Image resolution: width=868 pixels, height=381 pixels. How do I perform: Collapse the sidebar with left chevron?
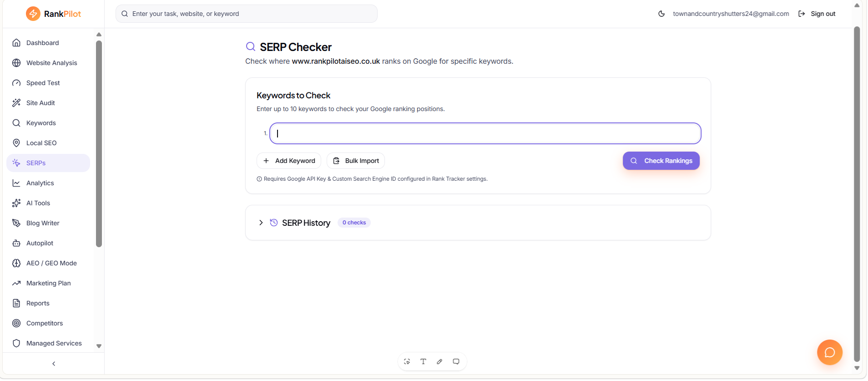pyautogui.click(x=54, y=364)
